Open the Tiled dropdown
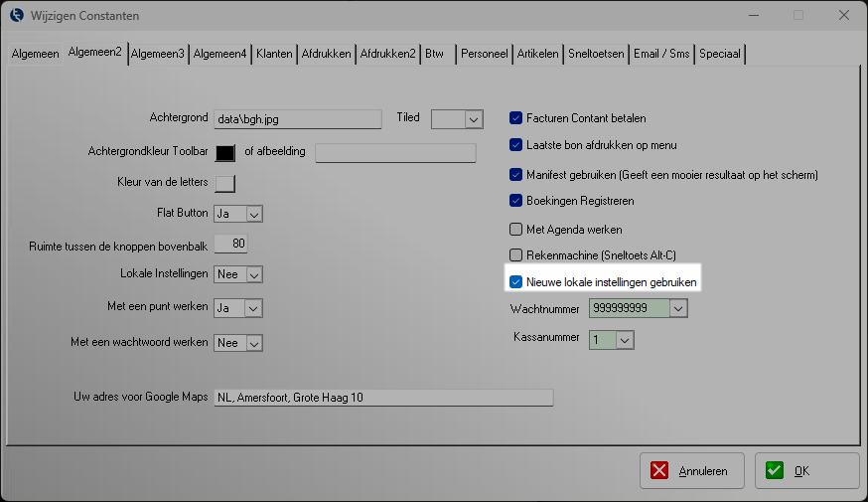Screen dimensions: 868x502 [474, 118]
